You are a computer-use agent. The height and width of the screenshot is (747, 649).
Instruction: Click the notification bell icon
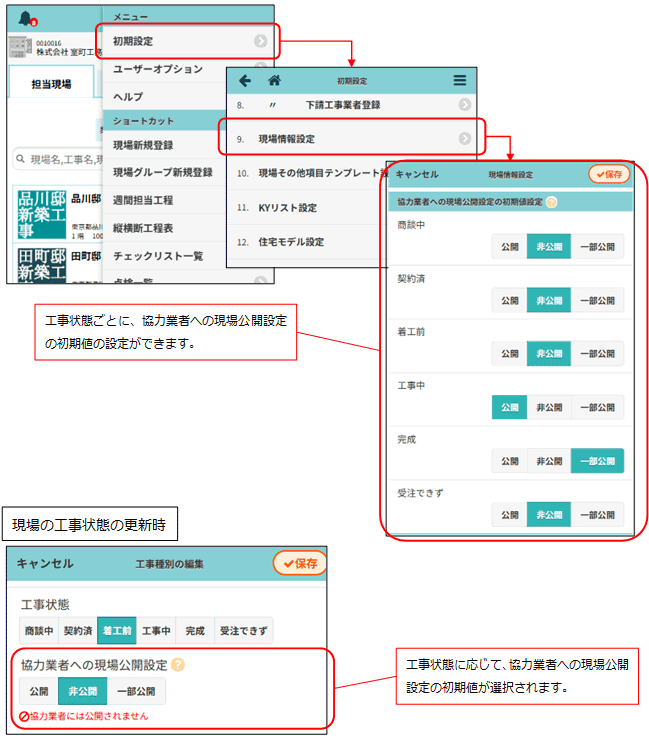click(24, 16)
